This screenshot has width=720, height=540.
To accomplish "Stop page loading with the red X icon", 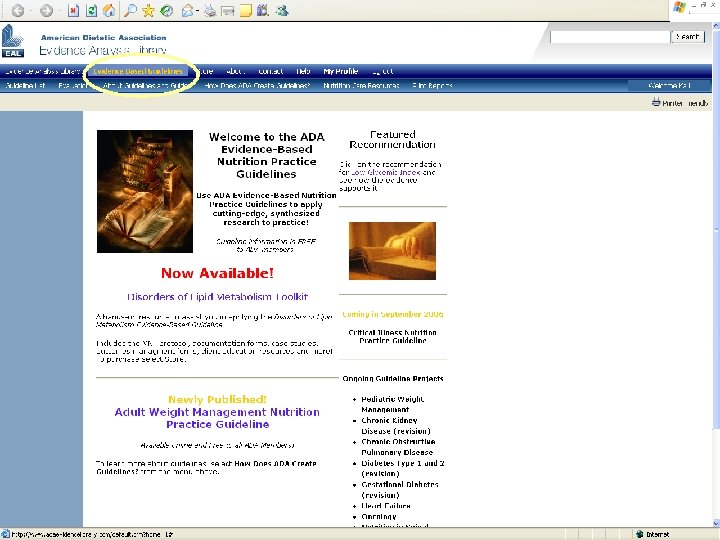I will (73, 10).
